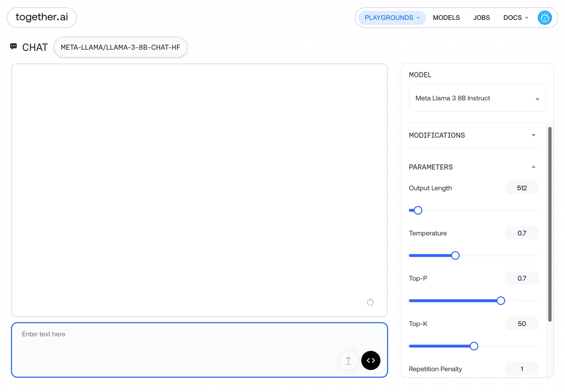Click the reset conversation refresh icon

[x=370, y=302]
